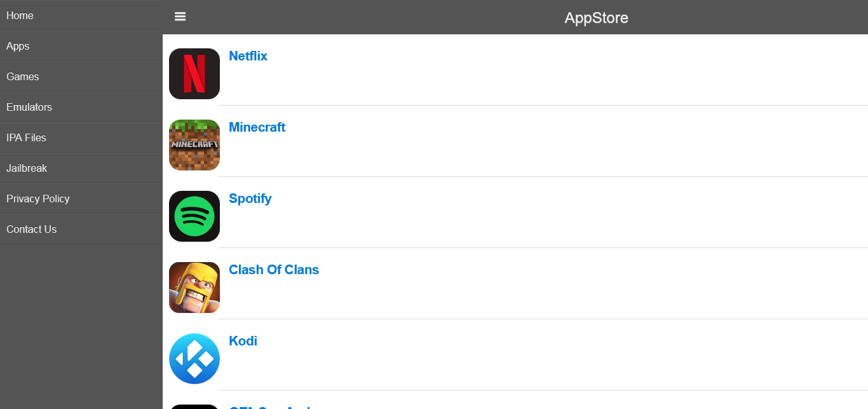868x409 pixels.
Task: Open the Contact Us page
Action: pyautogui.click(x=81, y=229)
